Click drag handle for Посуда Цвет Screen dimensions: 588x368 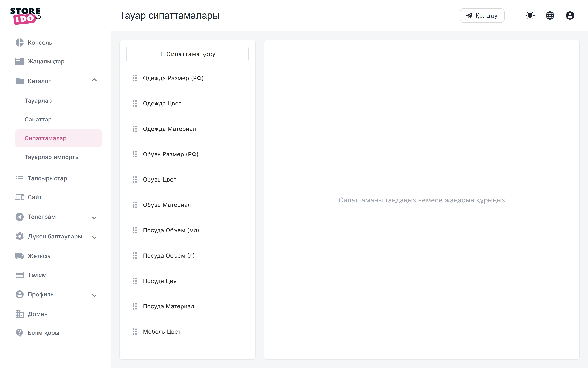tap(135, 281)
